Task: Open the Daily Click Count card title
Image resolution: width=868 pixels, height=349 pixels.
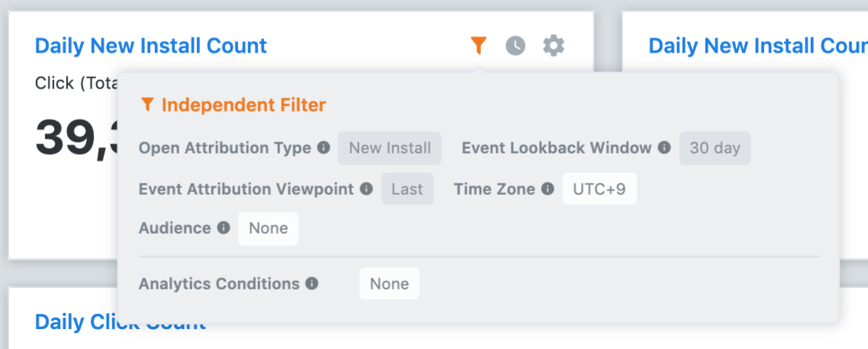Action: 120,322
